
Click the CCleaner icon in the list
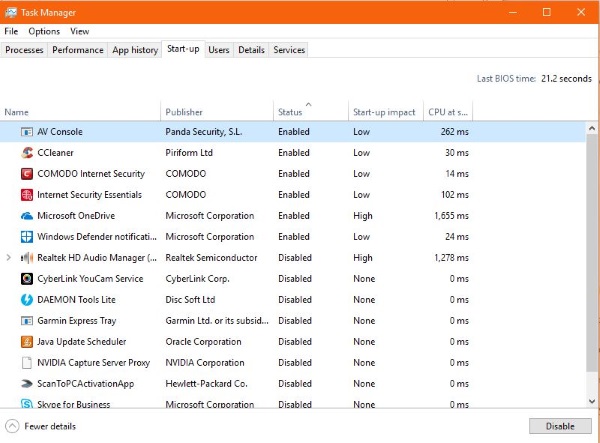click(x=26, y=153)
